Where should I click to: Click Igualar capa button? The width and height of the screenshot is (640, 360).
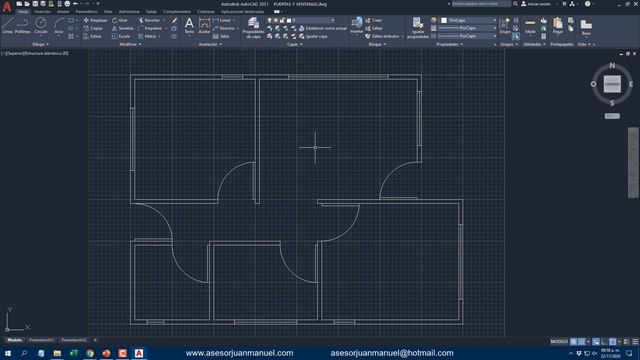pos(313,36)
